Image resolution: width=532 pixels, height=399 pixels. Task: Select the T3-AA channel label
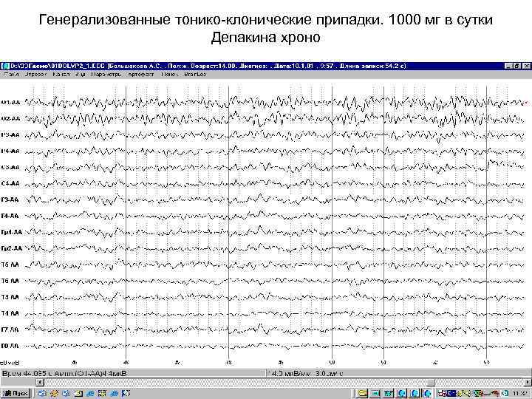(10, 297)
